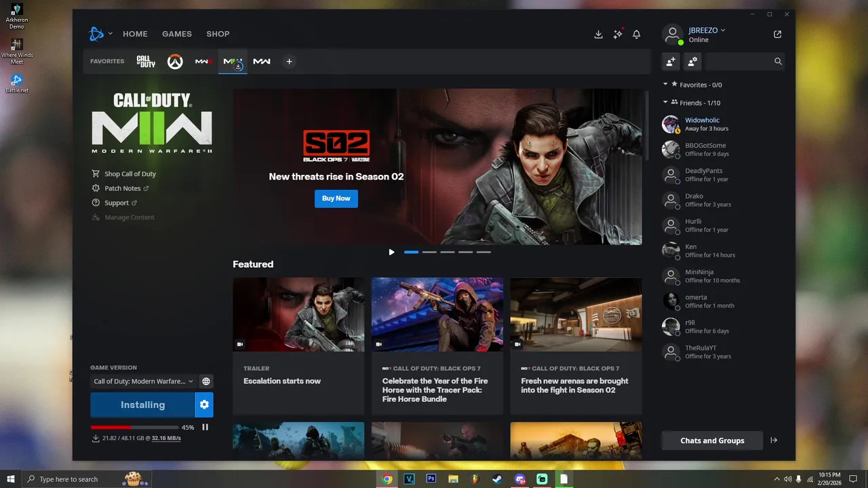The width and height of the screenshot is (868, 488).
Task: Open the notifications bell
Action: 636,34
